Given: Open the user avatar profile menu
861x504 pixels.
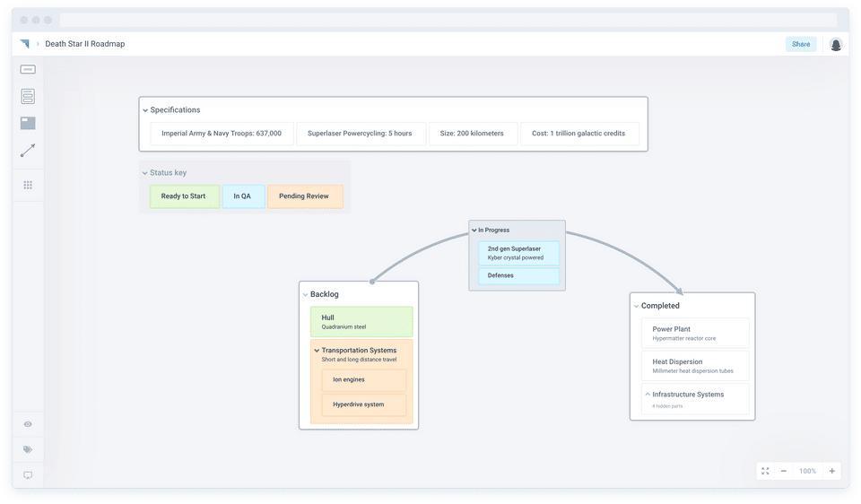Looking at the screenshot, I should coord(836,44).
